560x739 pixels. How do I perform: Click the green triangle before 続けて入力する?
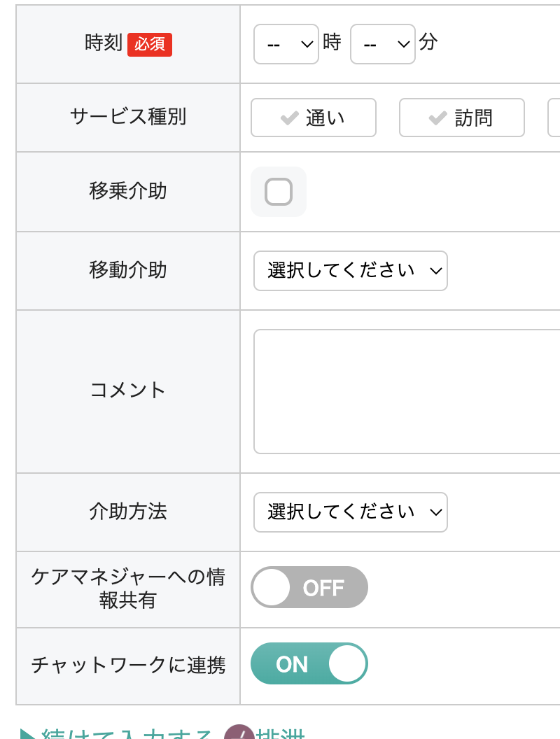[x=28, y=735]
